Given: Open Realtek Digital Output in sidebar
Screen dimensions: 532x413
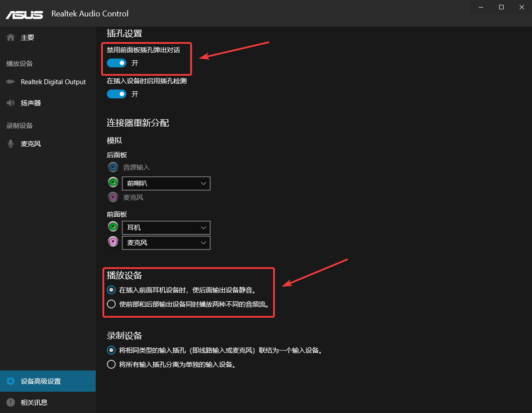Looking at the screenshot, I should 53,82.
